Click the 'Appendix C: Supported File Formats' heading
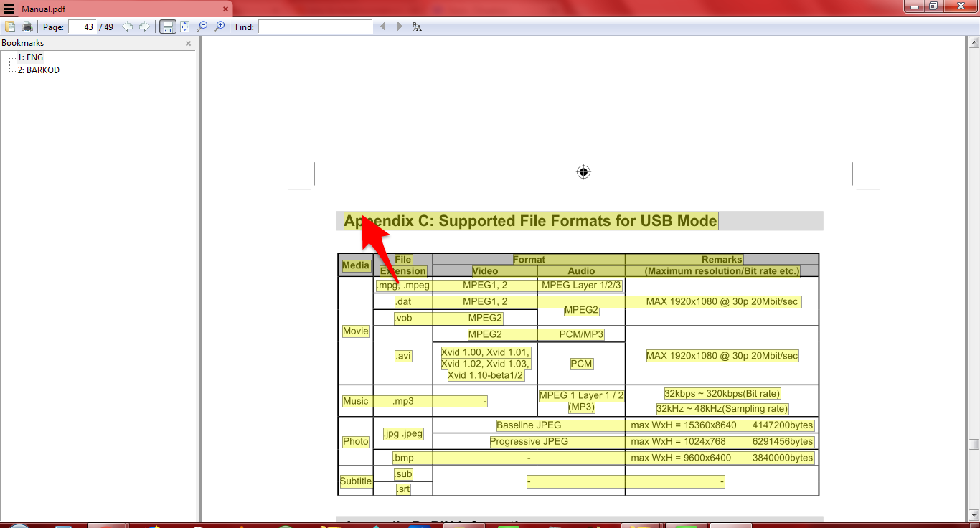The height and width of the screenshot is (528, 980). 531,221
